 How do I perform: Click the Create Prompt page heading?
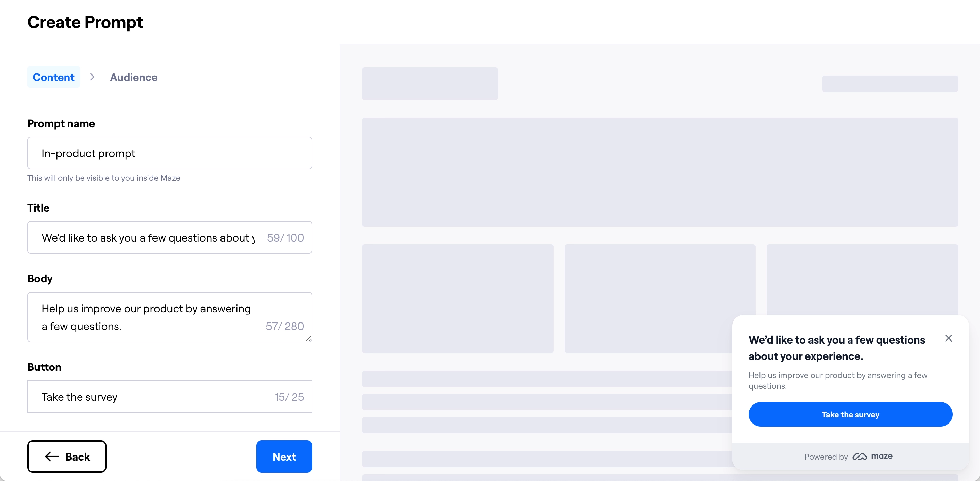(x=85, y=22)
